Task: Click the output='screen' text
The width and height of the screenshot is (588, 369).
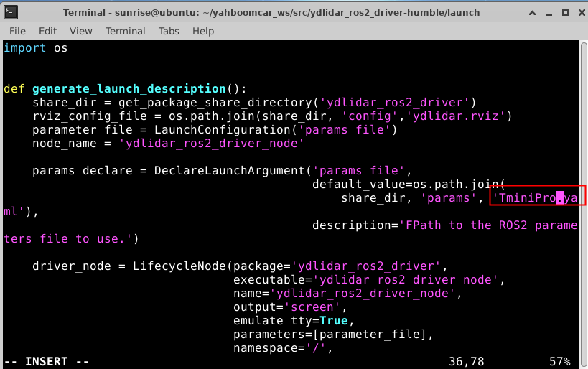Action: pyautogui.click(x=287, y=307)
